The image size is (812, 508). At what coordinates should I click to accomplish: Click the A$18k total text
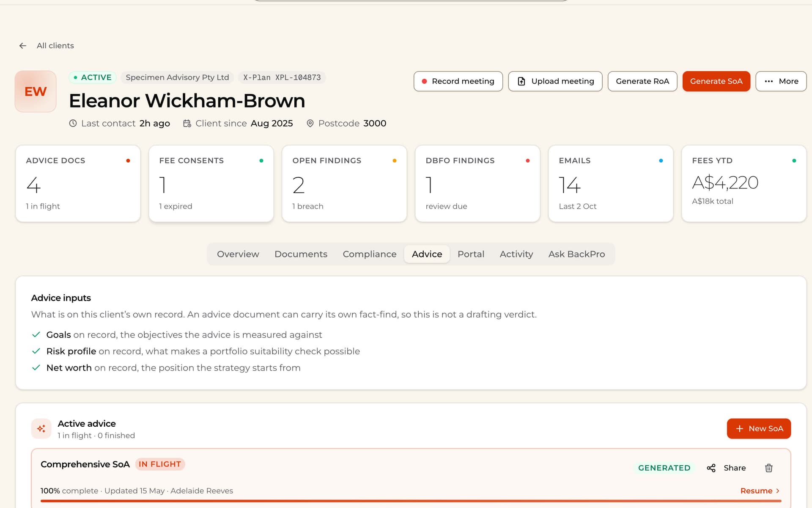click(x=713, y=202)
